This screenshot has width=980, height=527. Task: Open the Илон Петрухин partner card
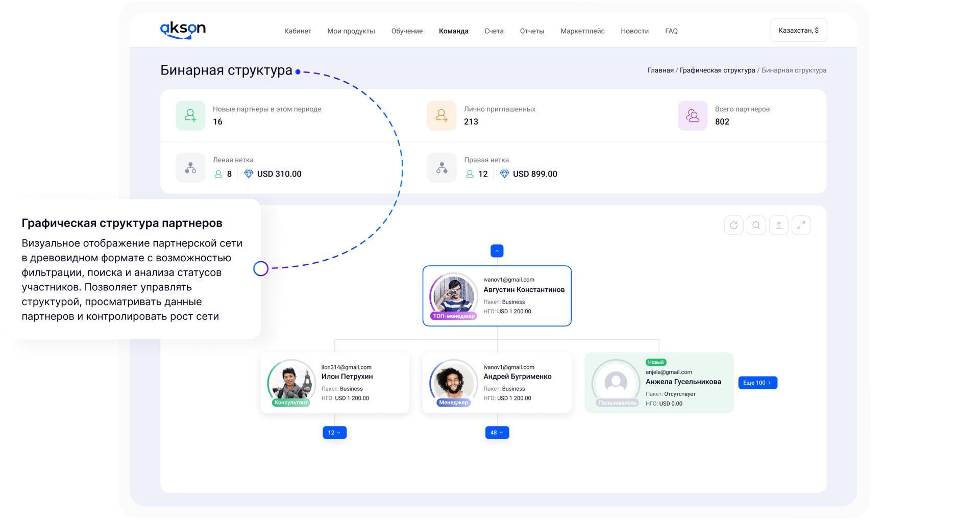pos(335,383)
